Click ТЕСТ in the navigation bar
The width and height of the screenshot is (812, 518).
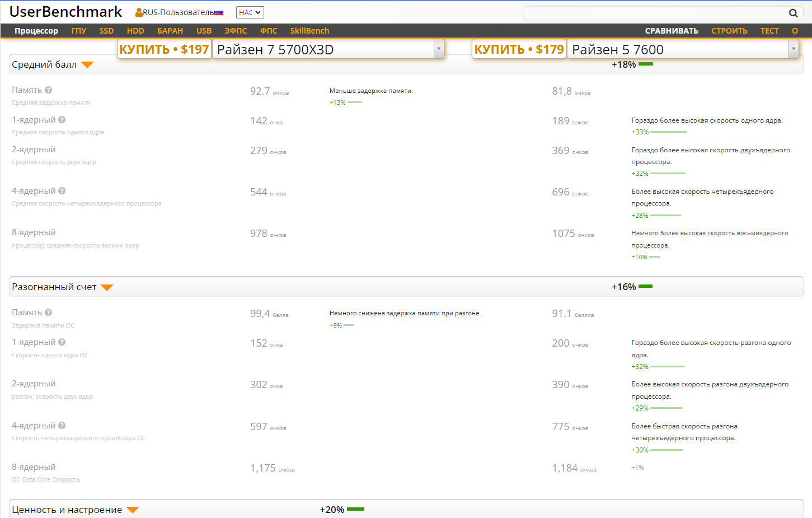pyautogui.click(x=769, y=31)
